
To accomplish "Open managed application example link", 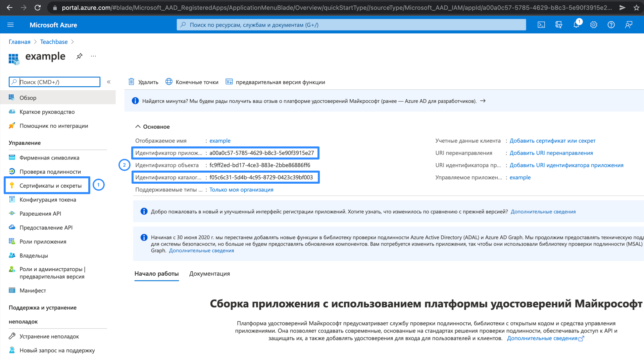I will 520,177.
